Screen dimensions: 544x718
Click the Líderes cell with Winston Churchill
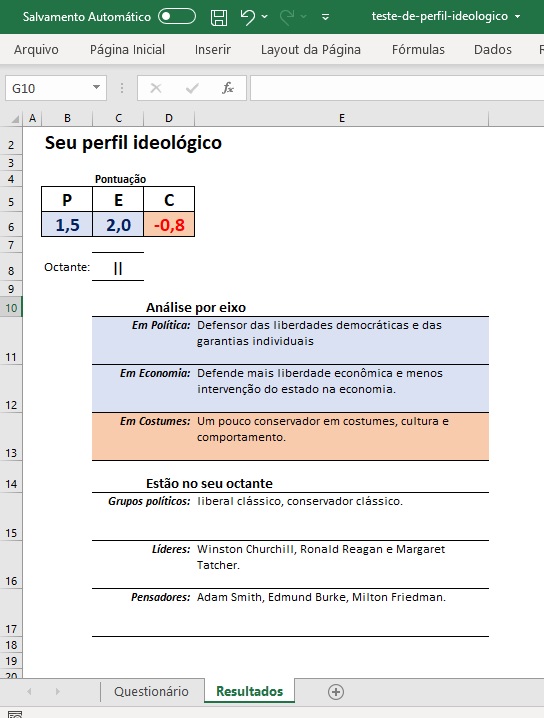pyautogui.click(x=342, y=565)
